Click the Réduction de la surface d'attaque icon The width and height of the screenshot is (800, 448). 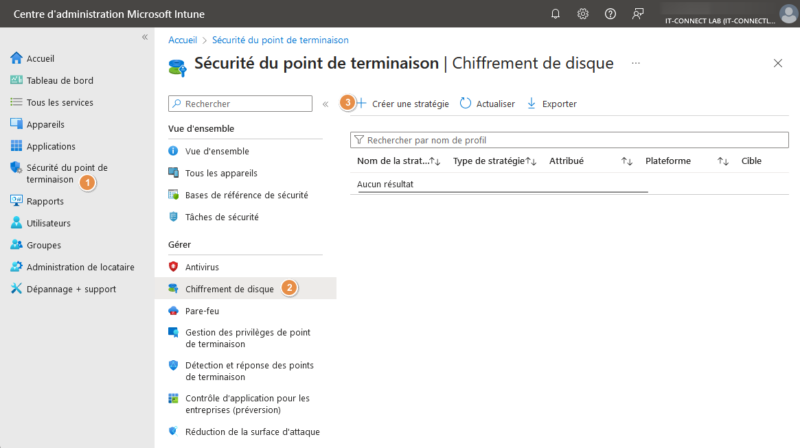173,431
